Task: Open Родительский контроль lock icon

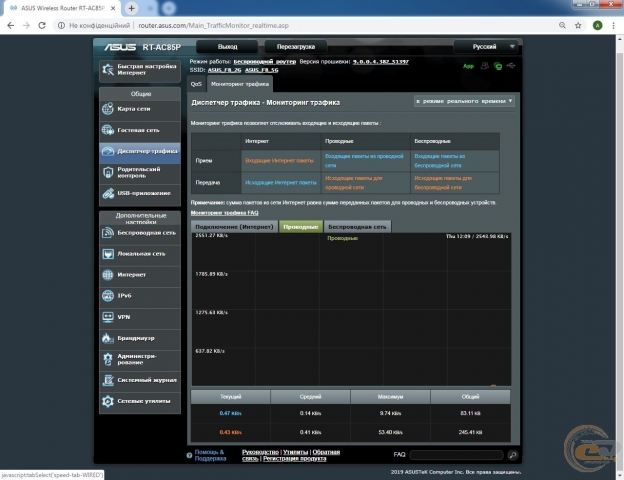Action: (x=108, y=171)
